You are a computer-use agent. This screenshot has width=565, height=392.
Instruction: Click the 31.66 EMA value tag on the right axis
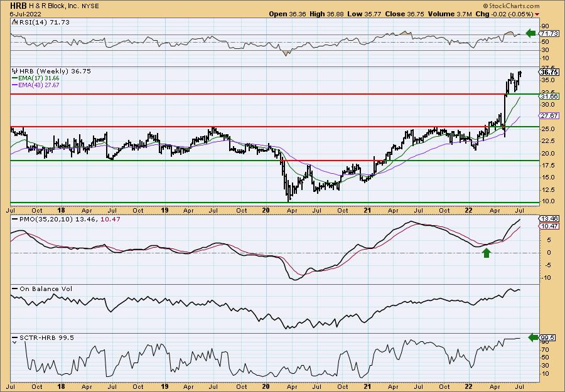(549, 96)
